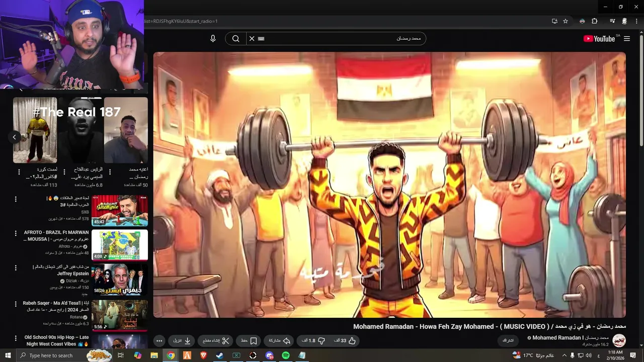Screen dimensions: 644x362
Task: Open the SXB 45:42 video thumbnail
Action: click(x=120, y=211)
